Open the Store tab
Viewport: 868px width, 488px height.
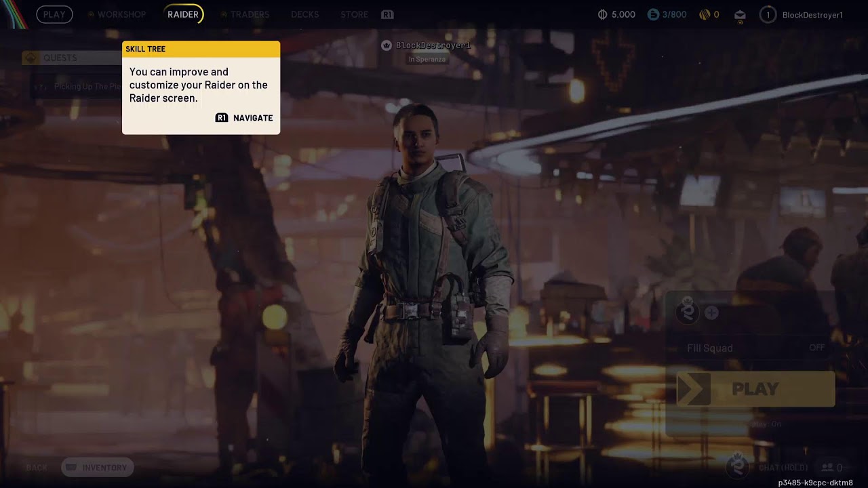354,14
